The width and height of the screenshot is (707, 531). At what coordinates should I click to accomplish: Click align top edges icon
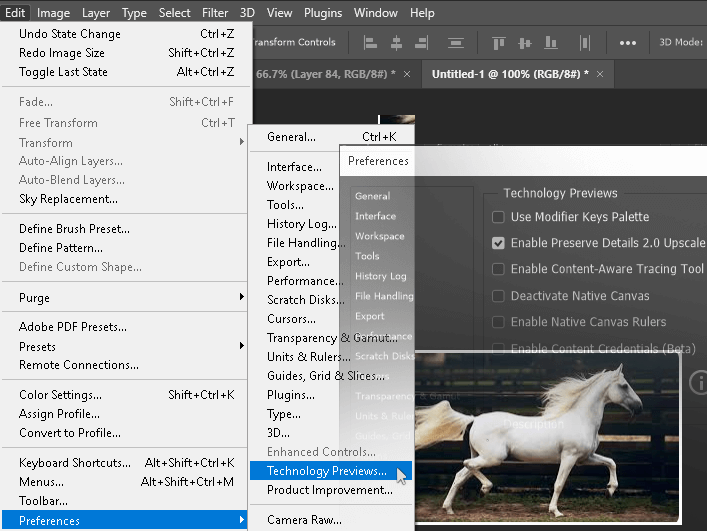[499, 43]
